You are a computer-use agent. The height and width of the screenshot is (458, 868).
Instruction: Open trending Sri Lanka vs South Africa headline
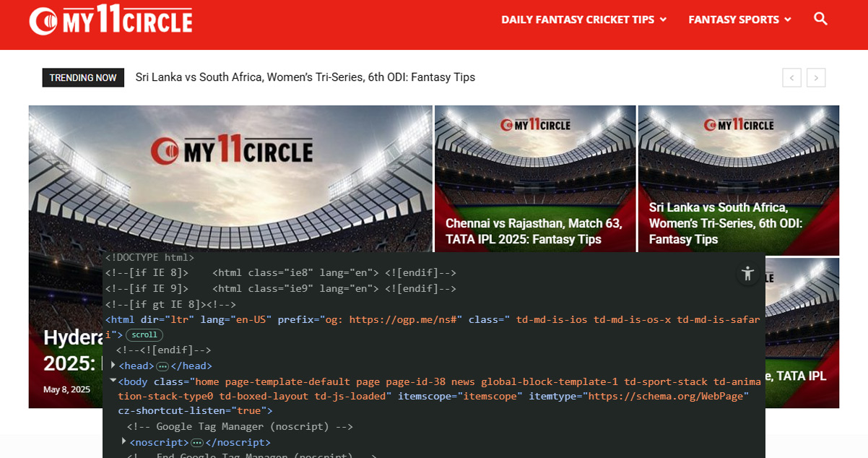(x=305, y=77)
